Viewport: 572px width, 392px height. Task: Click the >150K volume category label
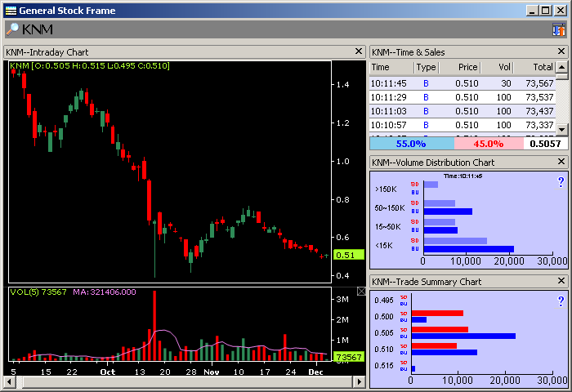(x=386, y=189)
